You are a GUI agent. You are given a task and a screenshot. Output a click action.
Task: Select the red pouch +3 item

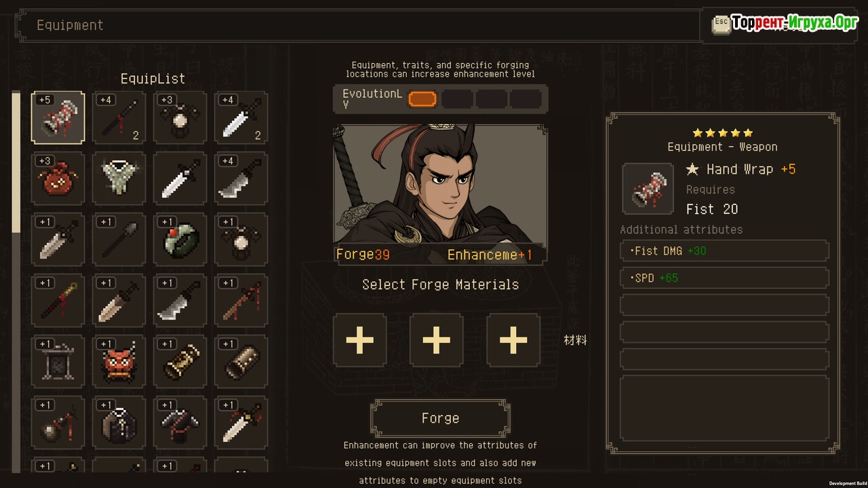(x=58, y=179)
